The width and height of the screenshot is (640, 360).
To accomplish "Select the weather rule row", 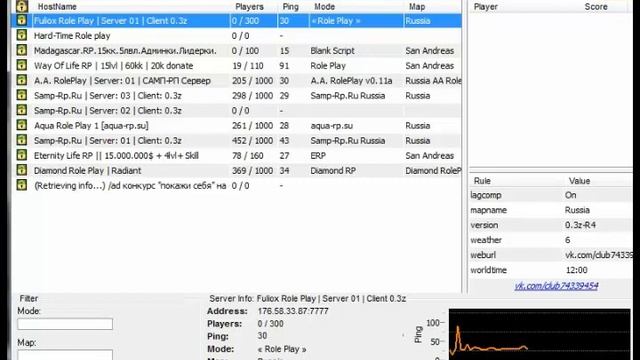I will click(x=551, y=240).
